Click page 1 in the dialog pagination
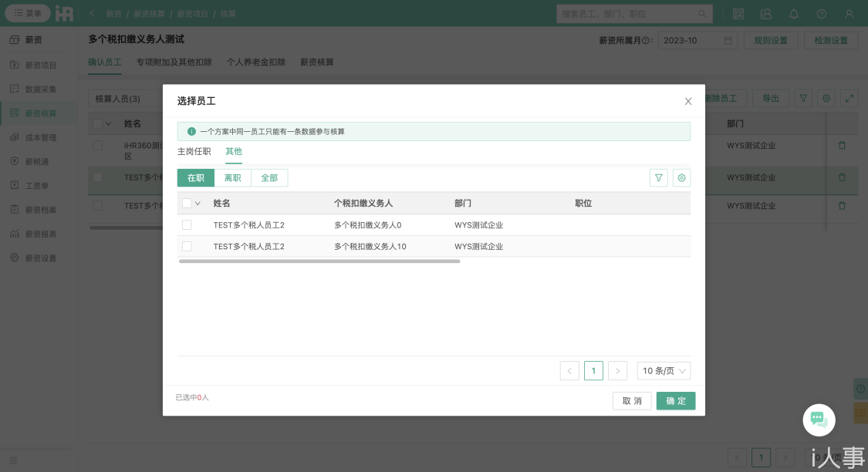 [593, 371]
